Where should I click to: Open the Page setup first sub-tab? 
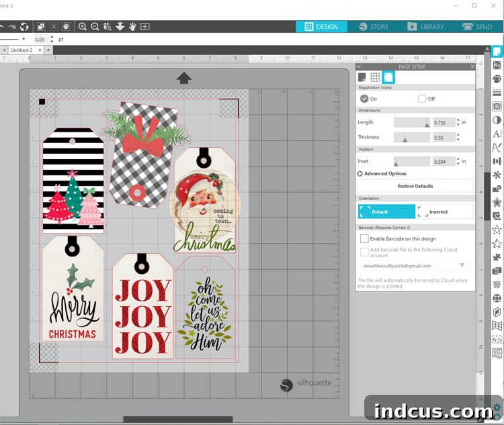[x=362, y=77]
